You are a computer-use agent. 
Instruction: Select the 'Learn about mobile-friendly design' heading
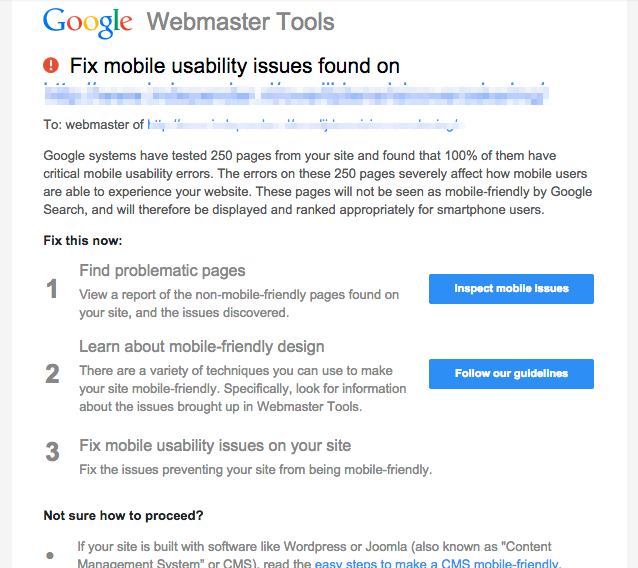[201, 347]
